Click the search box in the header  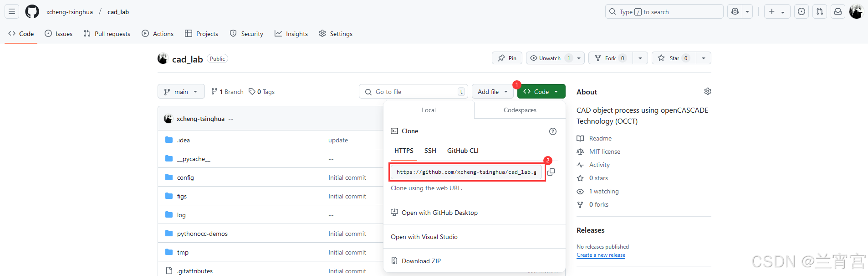[x=664, y=12]
